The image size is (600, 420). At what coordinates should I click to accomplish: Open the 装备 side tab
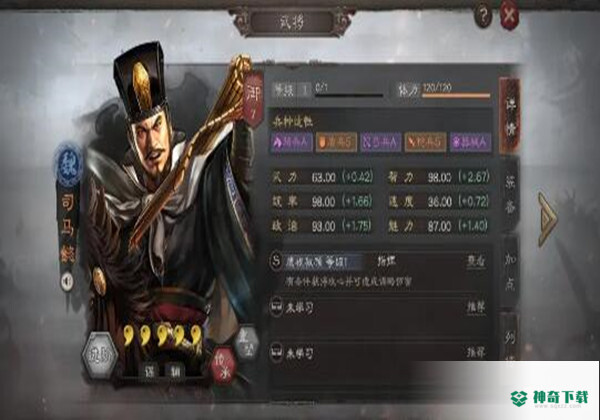point(510,195)
